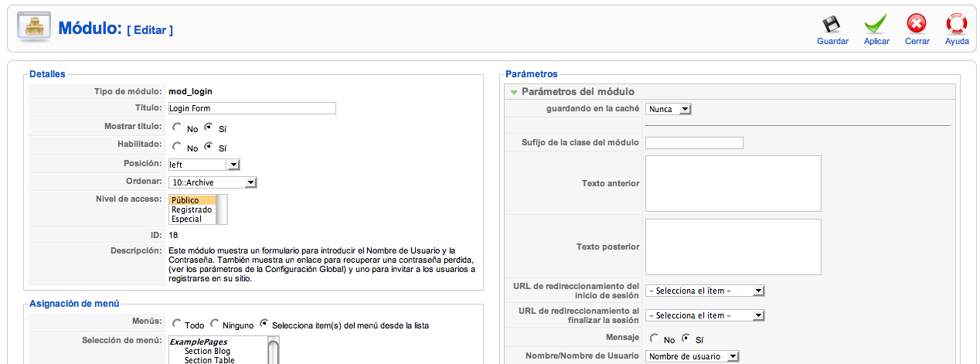Viewport: 980px width, 364px height.
Task: Open Nombre/Nombre de Usuario dropdown
Action: click(x=692, y=356)
